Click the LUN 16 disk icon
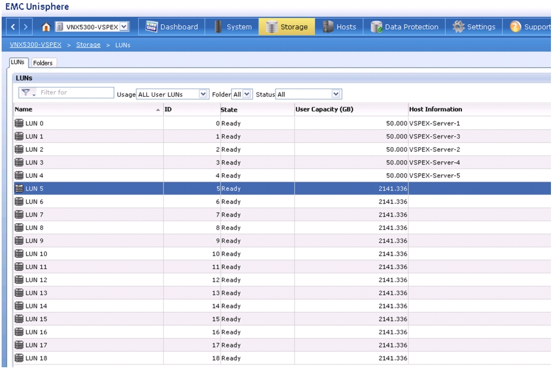The height and width of the screenshot is (392, 557). click(19, 332)
